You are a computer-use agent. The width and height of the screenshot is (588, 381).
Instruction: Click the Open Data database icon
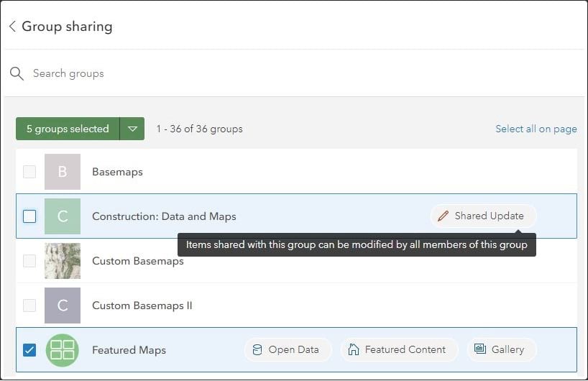[257, 350]
